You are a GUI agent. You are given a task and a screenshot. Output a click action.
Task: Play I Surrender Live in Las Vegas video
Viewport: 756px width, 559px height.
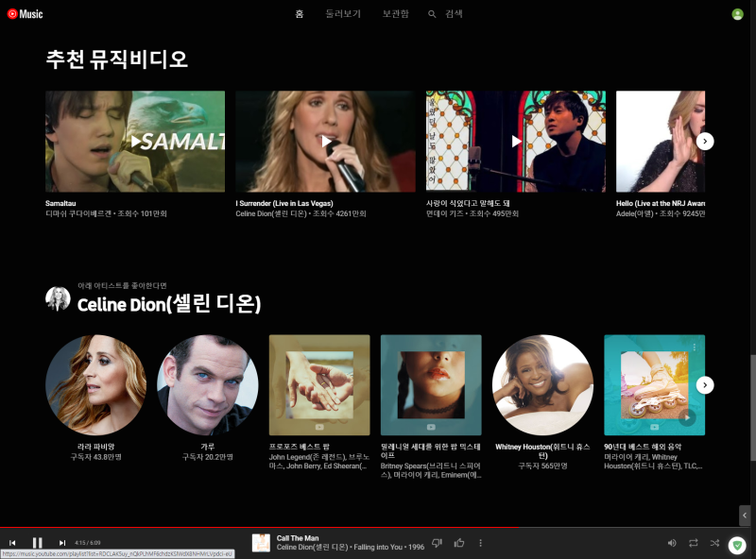pyautogui.click(x=325, y=142)
